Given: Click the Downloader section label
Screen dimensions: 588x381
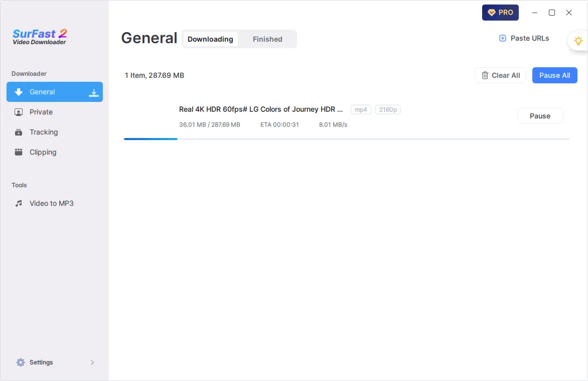Looking at the screenshot, I should coord(29,74).
